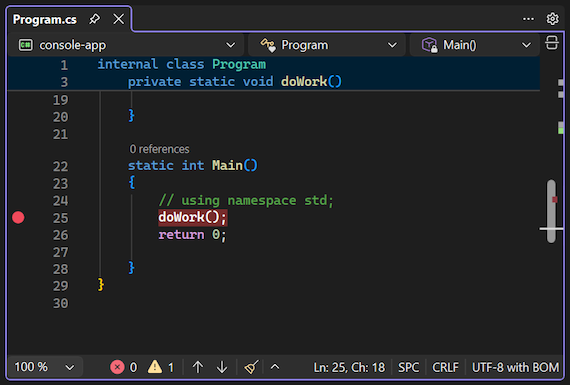Open the Main() member dropdown
Viewport: 570px width, 385px height.
[475, 45]
